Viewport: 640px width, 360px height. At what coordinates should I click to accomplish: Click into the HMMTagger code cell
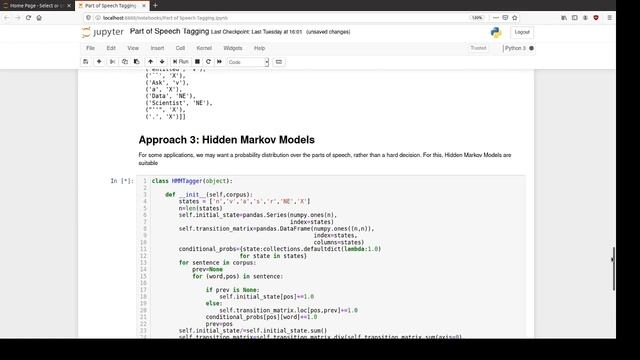pyautogui.click(x=331, y=257)
